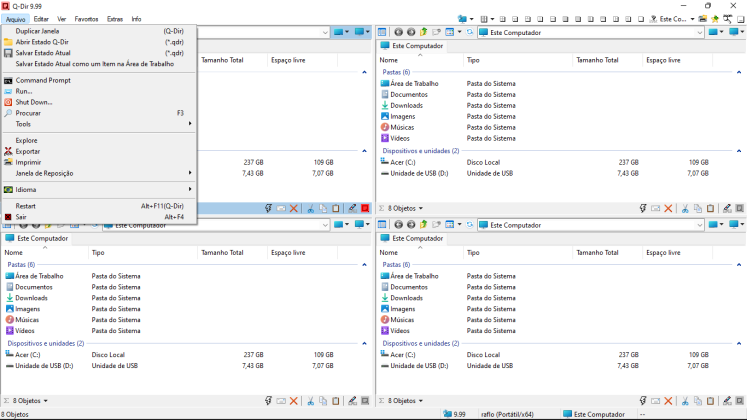Click back arrow in bottom-right pane toolbar
This screenshot has height=420, width=747.
pos(398,225)
